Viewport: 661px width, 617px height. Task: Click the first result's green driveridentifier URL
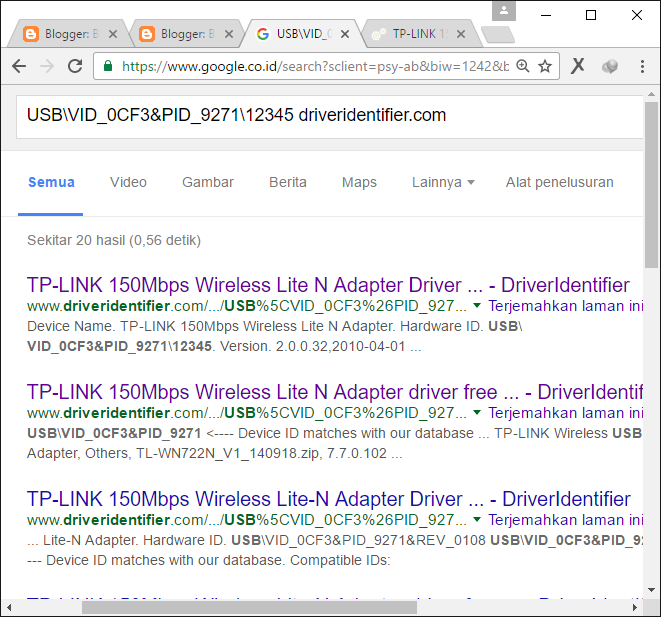(247, 306)
